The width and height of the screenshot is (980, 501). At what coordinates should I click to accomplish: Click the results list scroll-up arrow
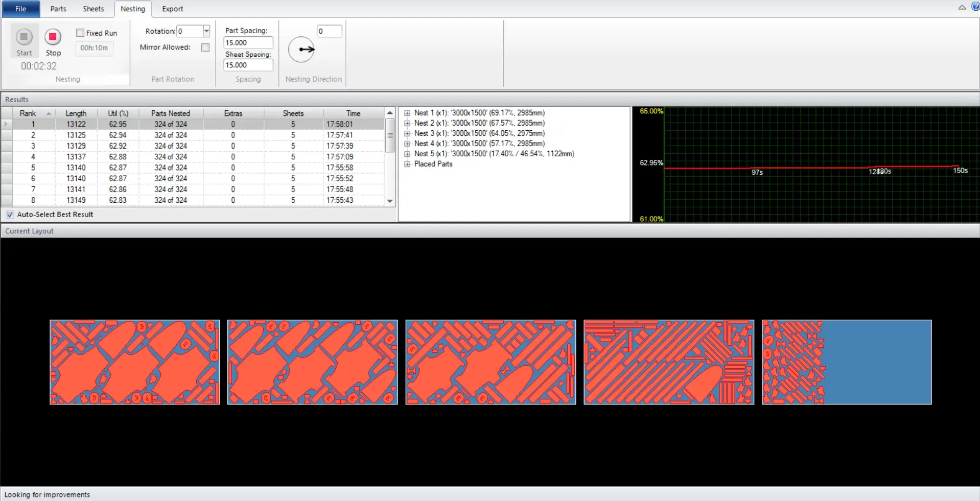(x=390, y=113)
